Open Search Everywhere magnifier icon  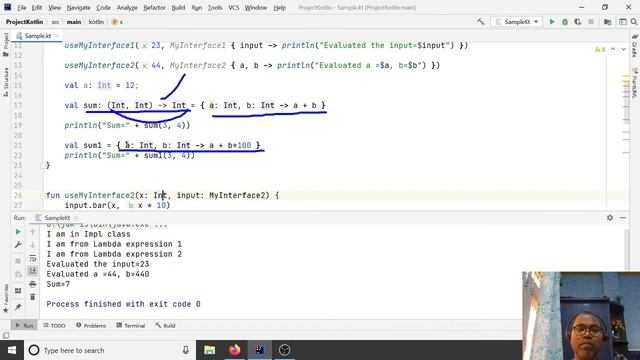click(634, 22)
